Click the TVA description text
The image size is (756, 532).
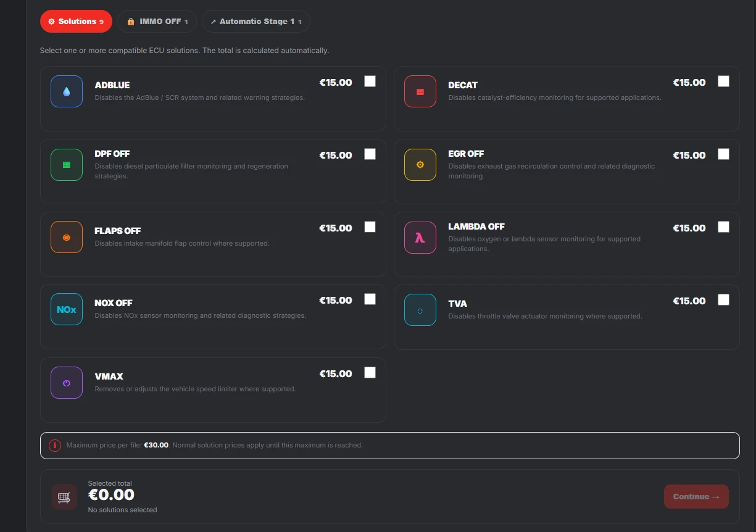pyautogui.click(x=546, y=316)
